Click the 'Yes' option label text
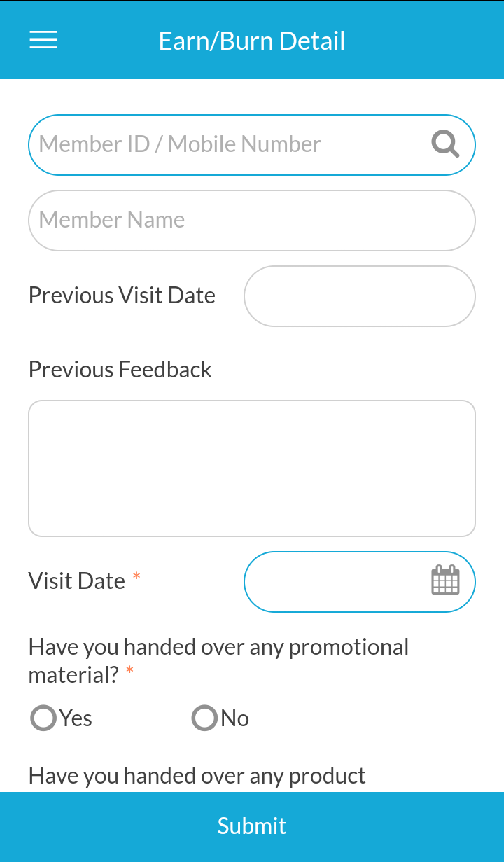This screenshot has height=862, width=504. pyautogui.click(x=76, y=718)
